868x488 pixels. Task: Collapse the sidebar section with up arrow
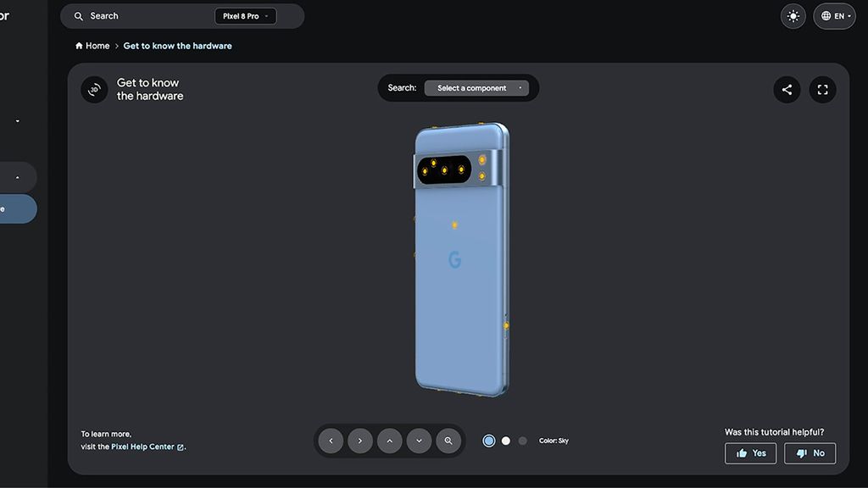pyautogui.click(x=18, y=178)
